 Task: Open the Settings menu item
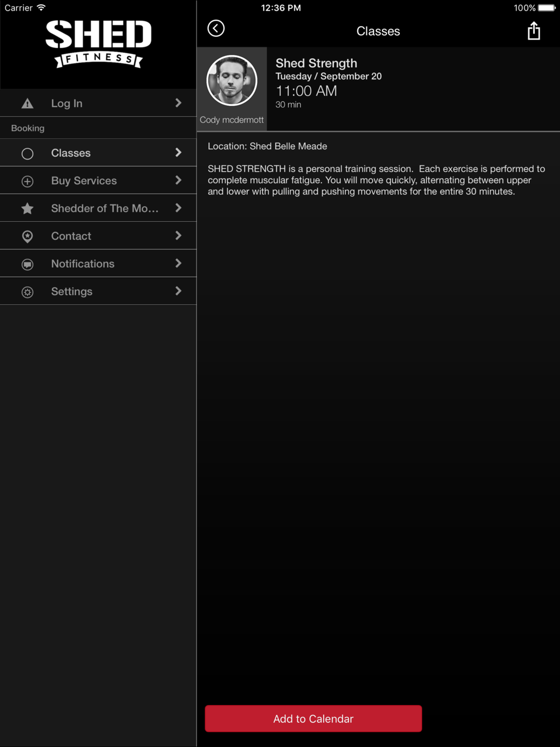(98, 291)
